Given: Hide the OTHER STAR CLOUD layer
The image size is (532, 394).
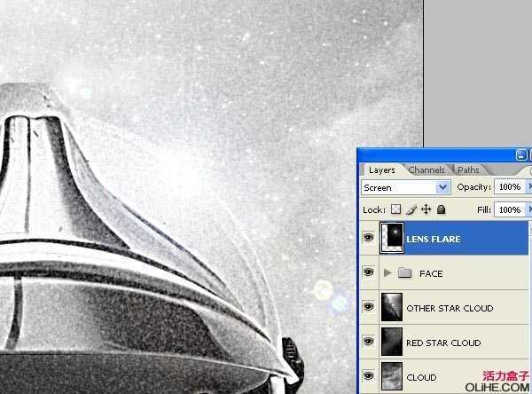Looking at the screenshot, I should pos(368,308).
